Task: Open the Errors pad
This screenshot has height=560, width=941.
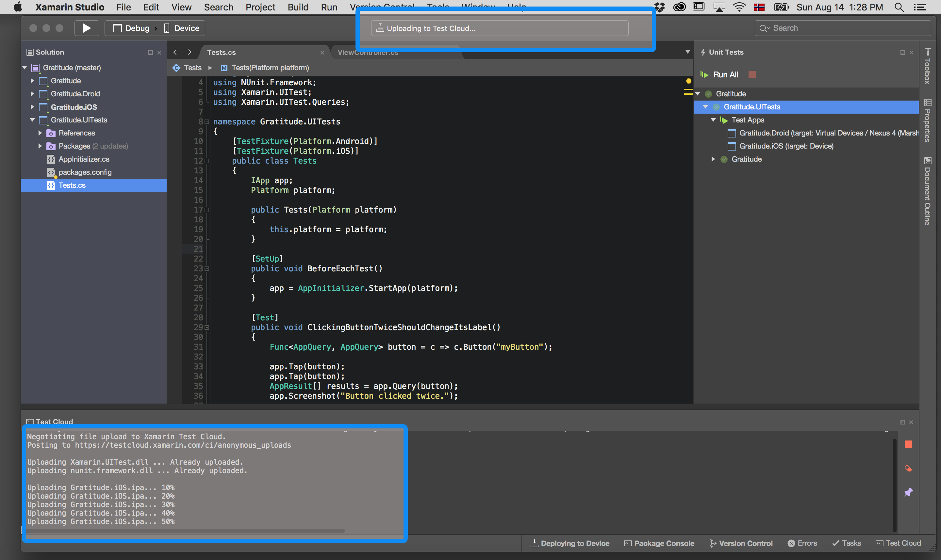Action: (802, 543)
